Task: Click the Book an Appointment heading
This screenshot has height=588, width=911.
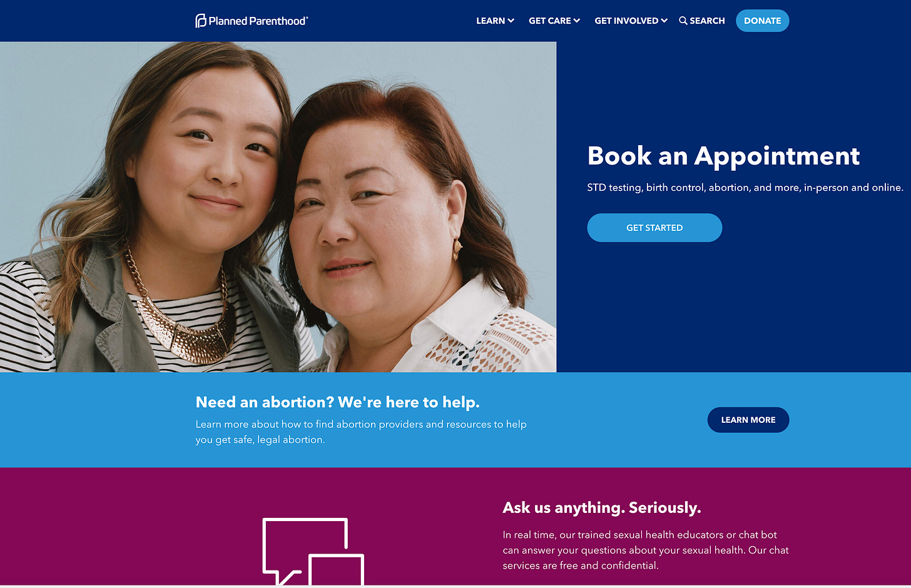Action: [x=723, y=156]
